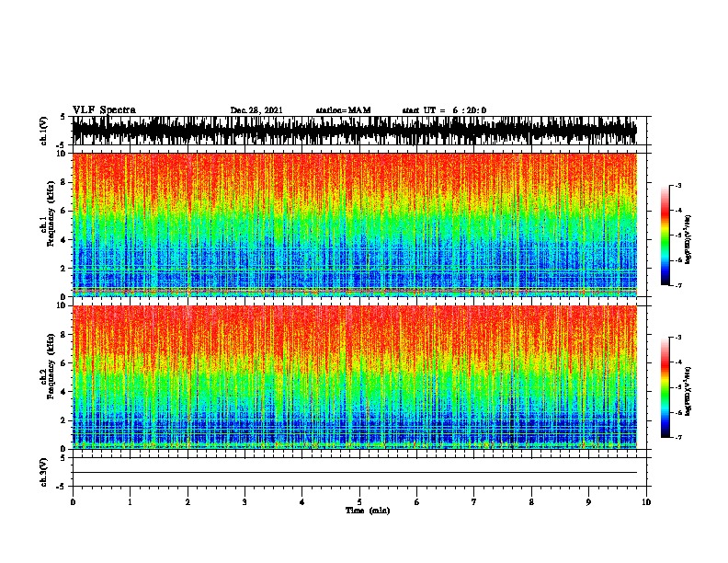Click time axis tick label "5"
The width and height of the screenshot is (728, 563).
(x=359, y=501)
